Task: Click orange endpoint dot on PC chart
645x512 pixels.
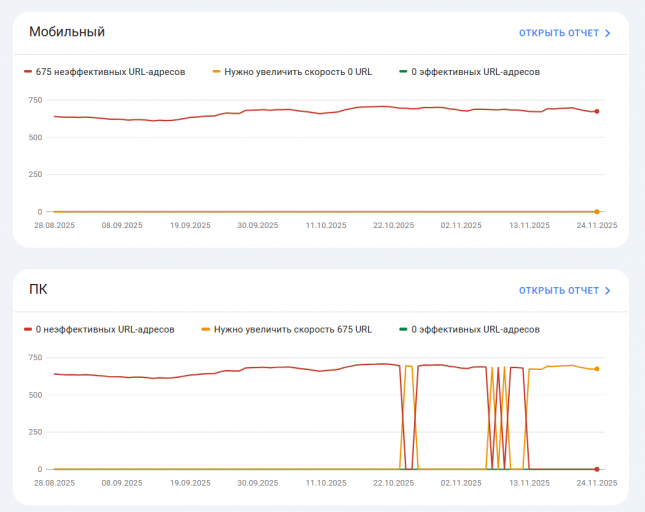Action: pos(597,369)
